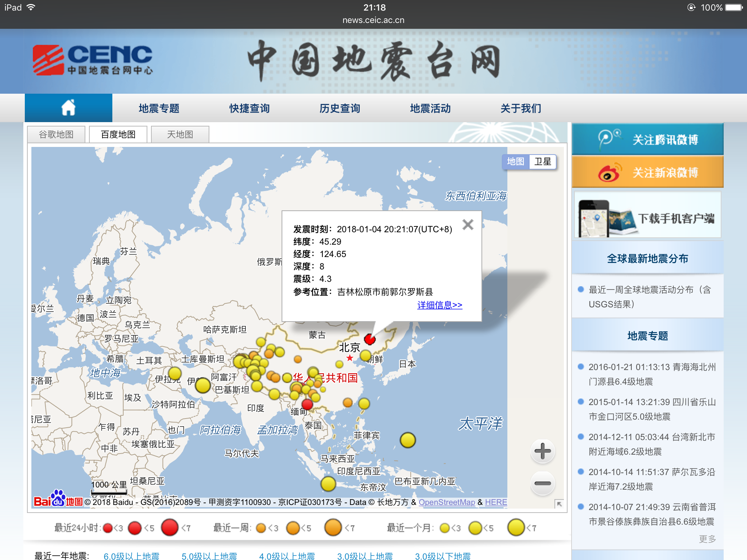Open the 历史查询 menu
The image size is (747, 560).
pyautogui.click(x=340, y=108)
